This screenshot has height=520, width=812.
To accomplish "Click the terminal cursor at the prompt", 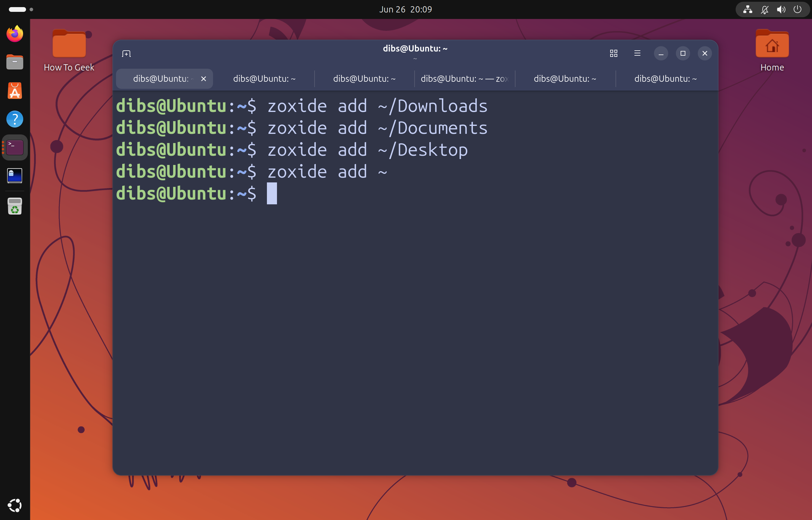I will (x=272, y=193).
